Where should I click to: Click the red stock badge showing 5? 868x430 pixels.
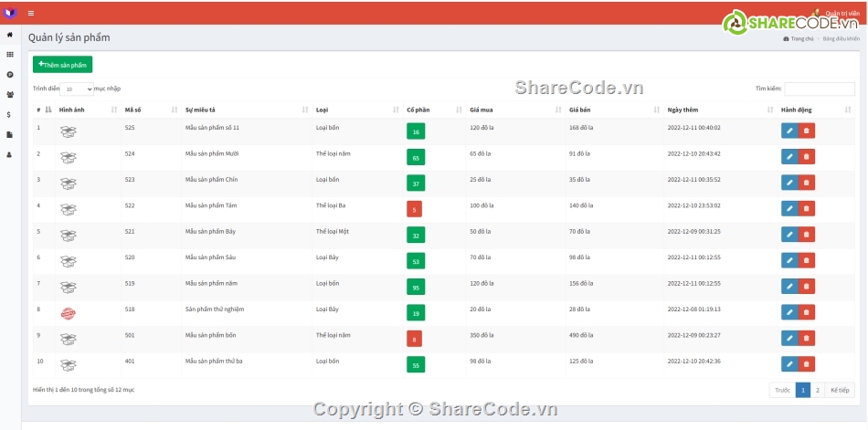coord(414,209)
